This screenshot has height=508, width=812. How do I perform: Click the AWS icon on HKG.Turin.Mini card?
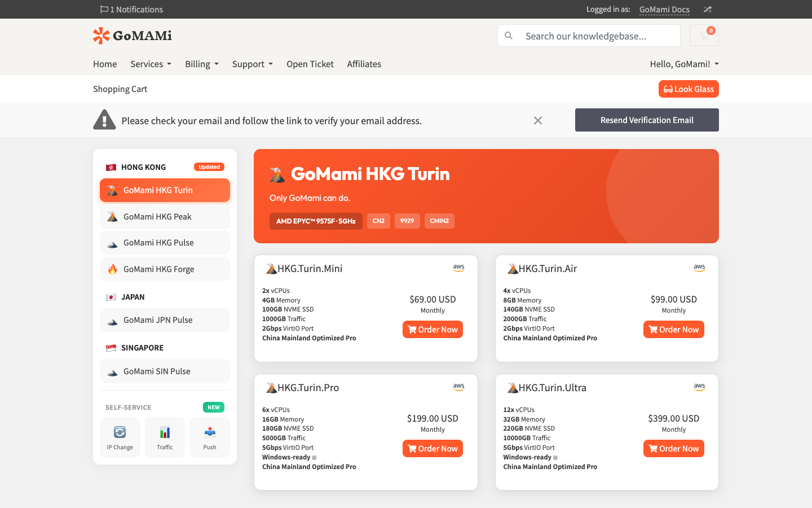459,268
